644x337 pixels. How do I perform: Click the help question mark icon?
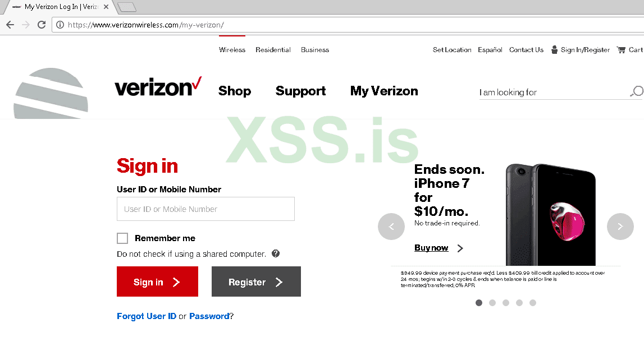(x=276, y=253)
